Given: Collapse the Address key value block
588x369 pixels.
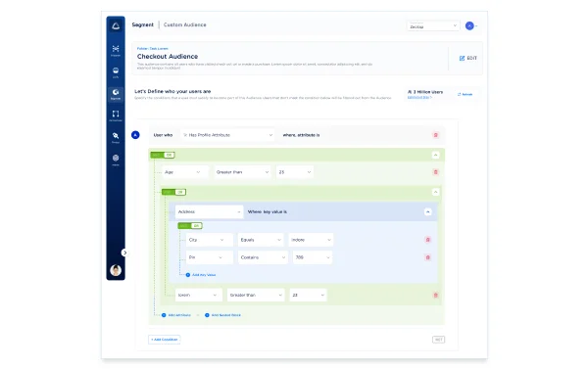Looking at the screenshot, I should tap(427, 212).
